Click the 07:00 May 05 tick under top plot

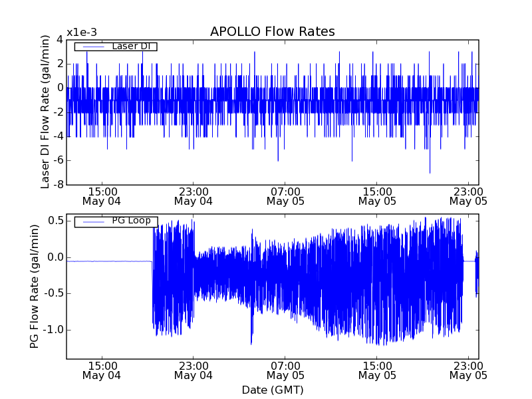pyautogui.click(x=285, y=196)
